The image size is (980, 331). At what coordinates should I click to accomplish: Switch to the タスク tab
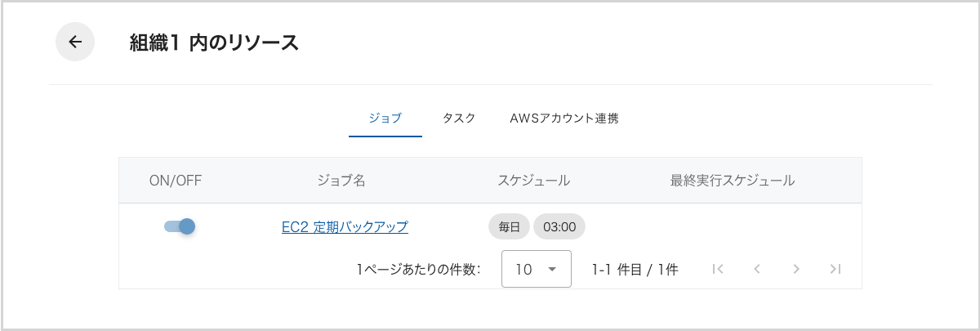(x=459, y=118)
